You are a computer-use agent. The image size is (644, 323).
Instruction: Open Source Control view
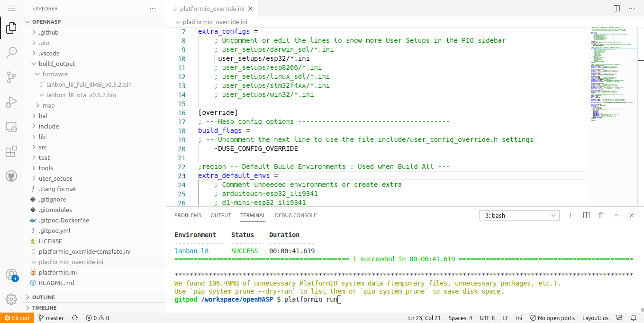pos(11,77)
